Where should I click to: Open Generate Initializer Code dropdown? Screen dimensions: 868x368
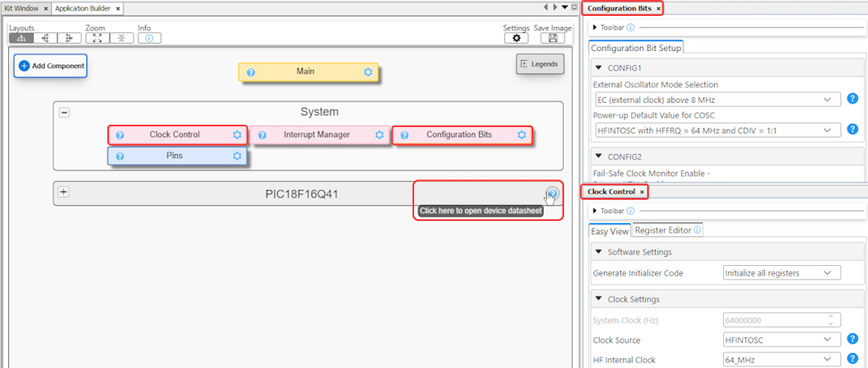(x=782, y=273)
